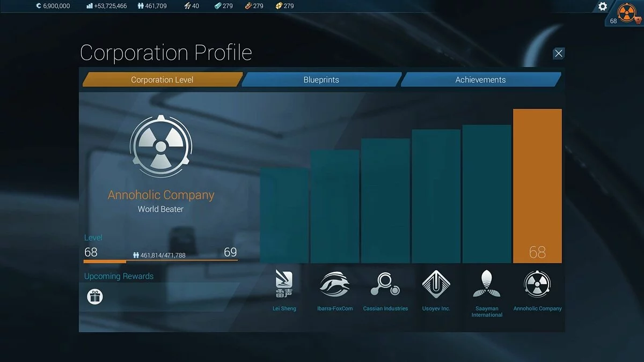Click the revenue bar-chart icon showing +53,725,466
644x362 pixels.
coord(89,6)
